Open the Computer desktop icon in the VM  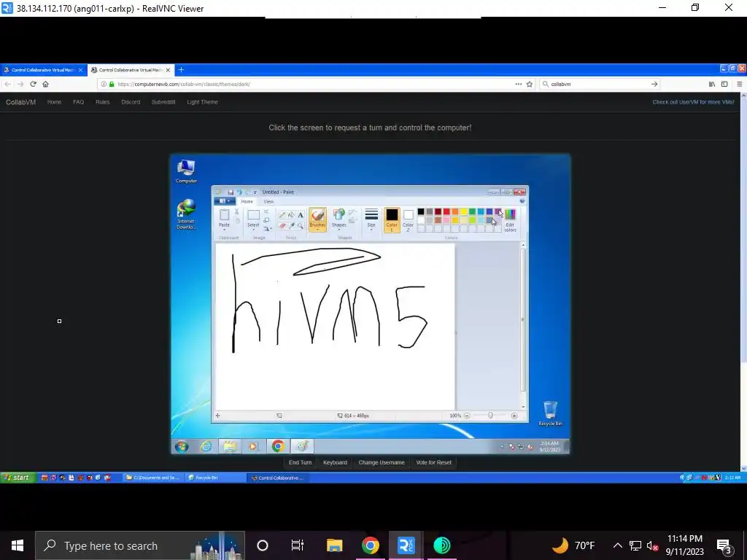tap(186, 171)
